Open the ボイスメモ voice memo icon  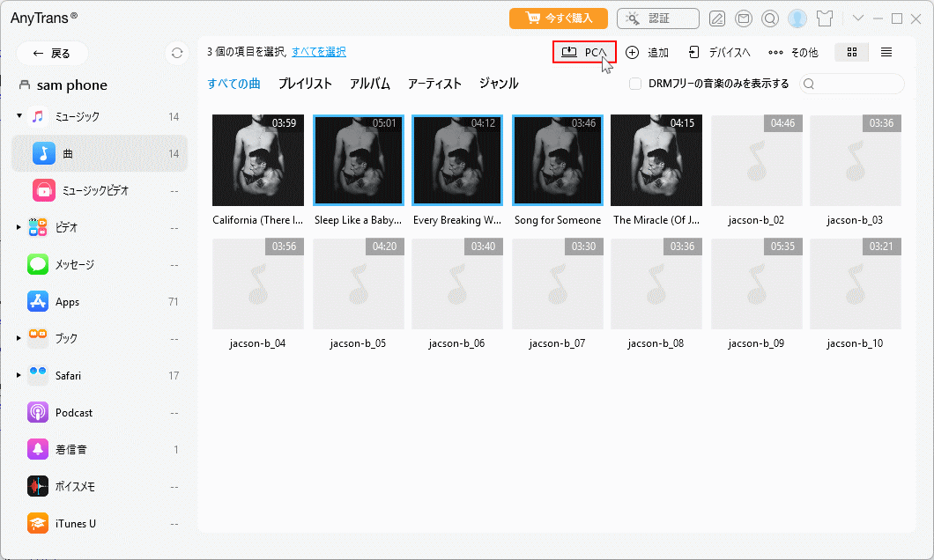(38, 486)
